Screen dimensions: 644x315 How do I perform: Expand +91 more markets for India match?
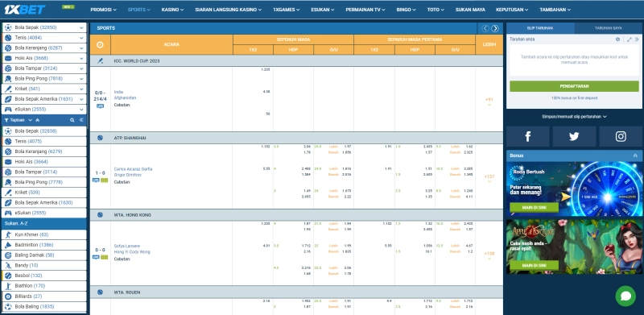(x=489, y=102)
